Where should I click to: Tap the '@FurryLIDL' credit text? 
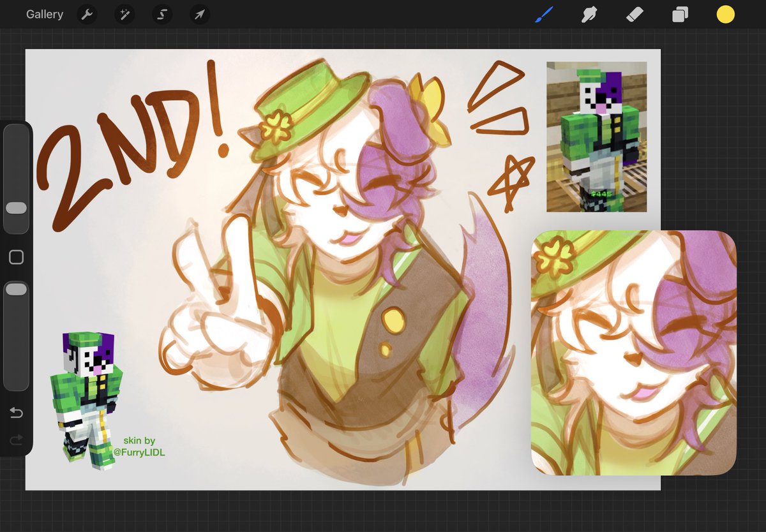pyautogui.click(x=139, y=452)
